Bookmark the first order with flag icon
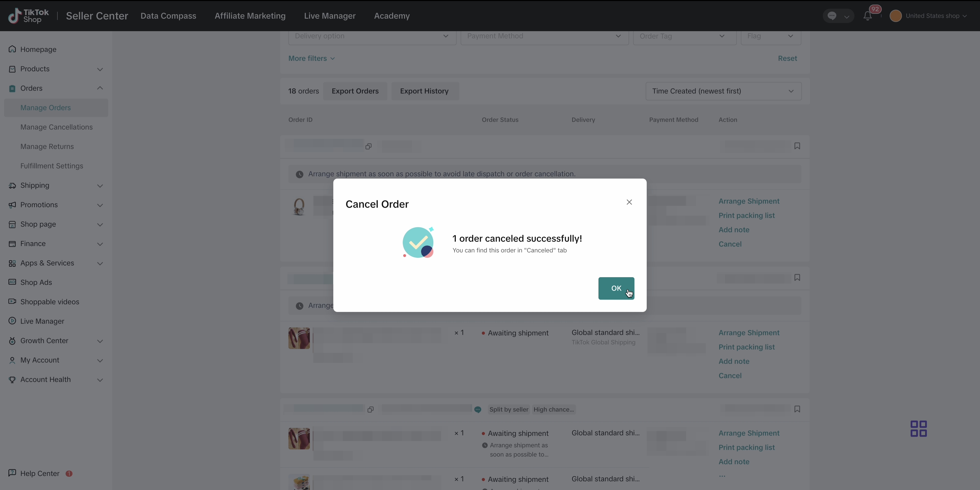Screen dimensions: 980x490 coord(797,146)
